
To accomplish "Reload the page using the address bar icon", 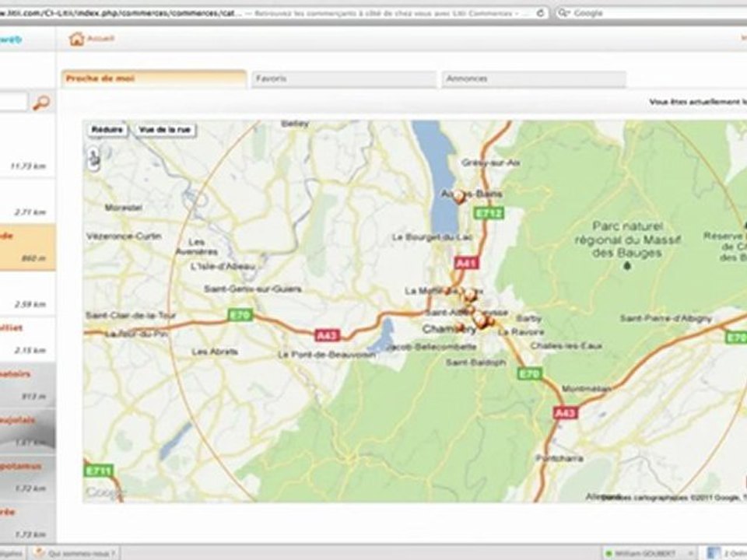I will click(541, 13).
